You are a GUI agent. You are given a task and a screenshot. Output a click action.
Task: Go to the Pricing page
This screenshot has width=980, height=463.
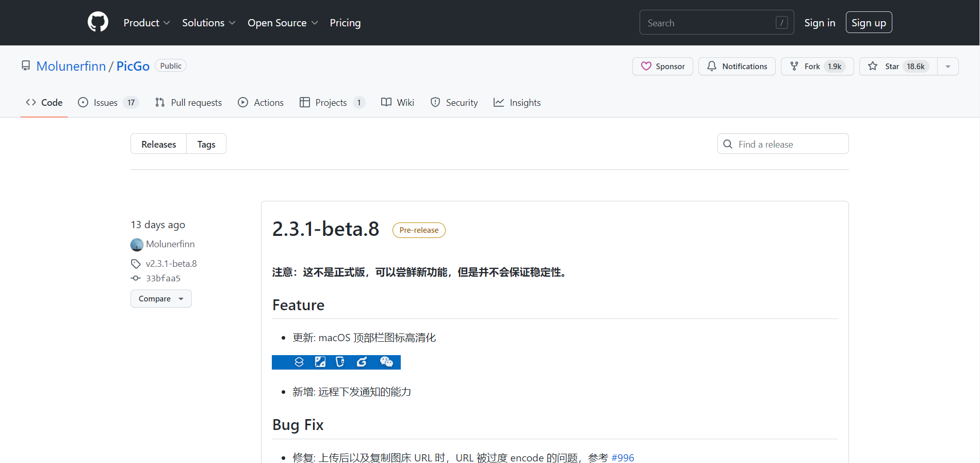point(345,23)
